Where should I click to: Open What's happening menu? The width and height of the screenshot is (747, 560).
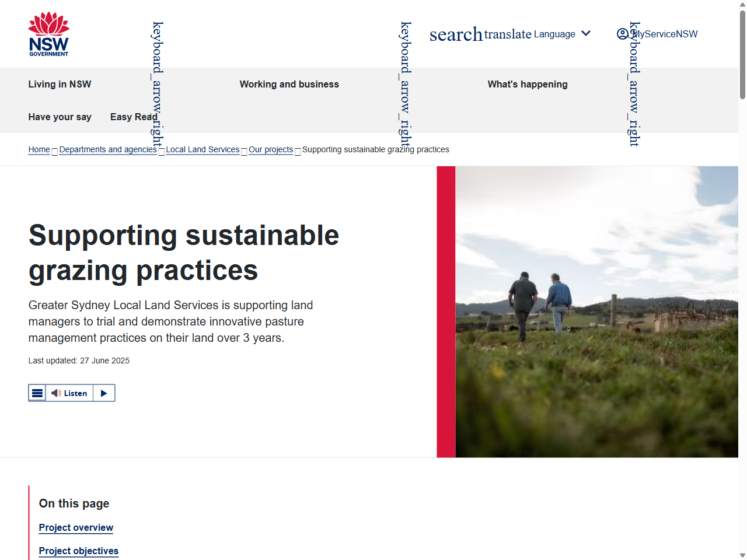pos(528,84)
